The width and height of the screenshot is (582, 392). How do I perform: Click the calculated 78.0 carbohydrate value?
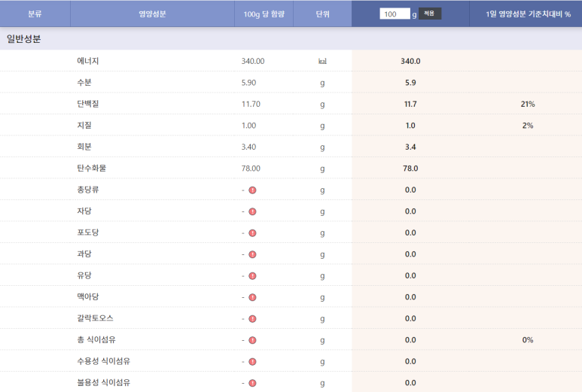point(410,169)
